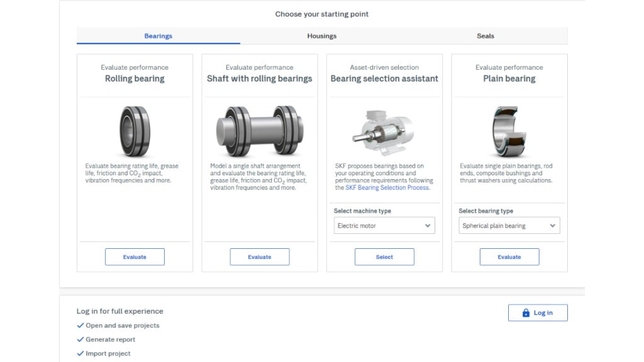Screen dimensions: 644x362
Task: Click the Log in button
Action: (538, 312)
